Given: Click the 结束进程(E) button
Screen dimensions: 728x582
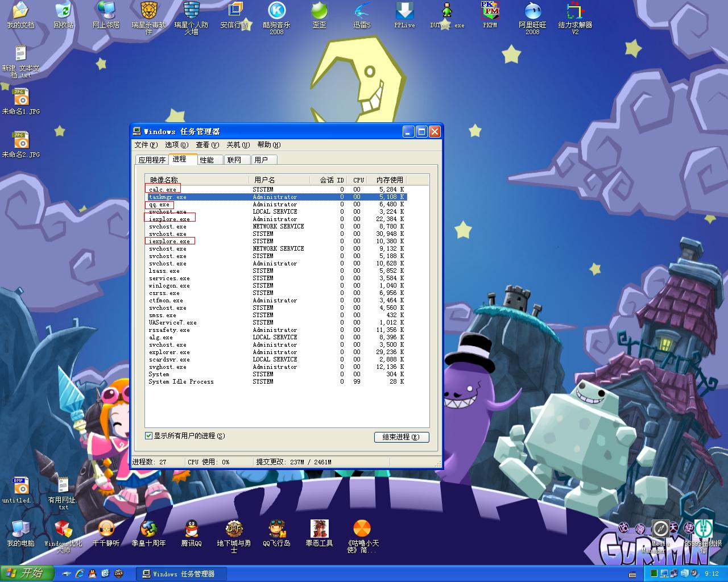Looking at the screenshot, I should pyautogui.click(x=402, y=437).
